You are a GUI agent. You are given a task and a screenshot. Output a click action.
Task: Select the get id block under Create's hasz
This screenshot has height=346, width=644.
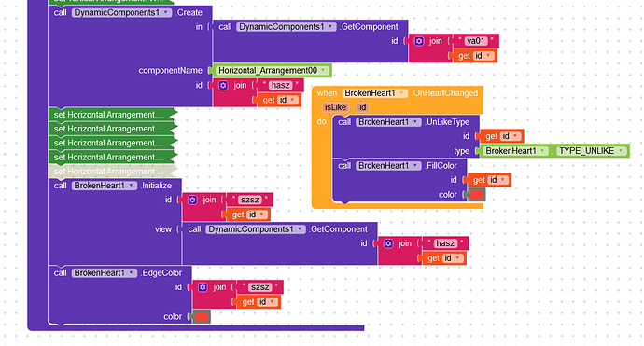point(279,100)
